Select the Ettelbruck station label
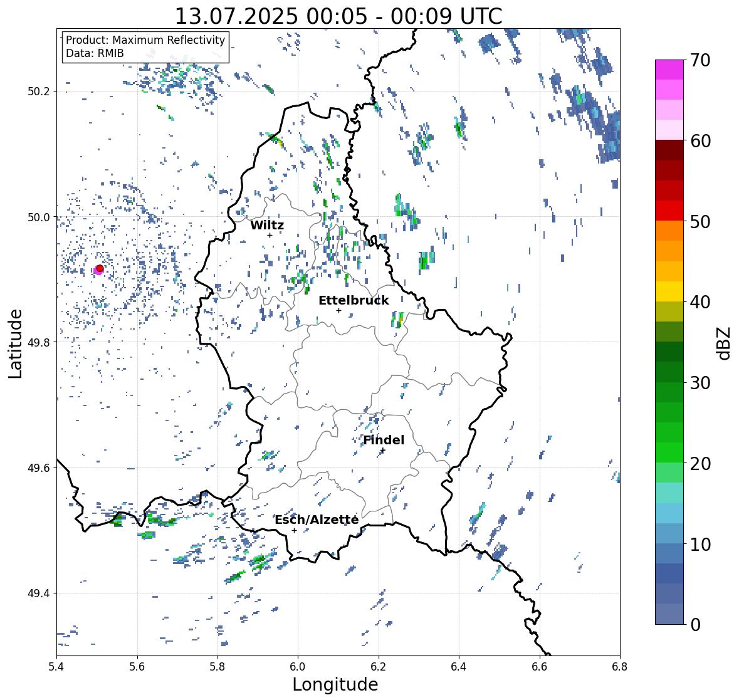 (x=354, y=300)
